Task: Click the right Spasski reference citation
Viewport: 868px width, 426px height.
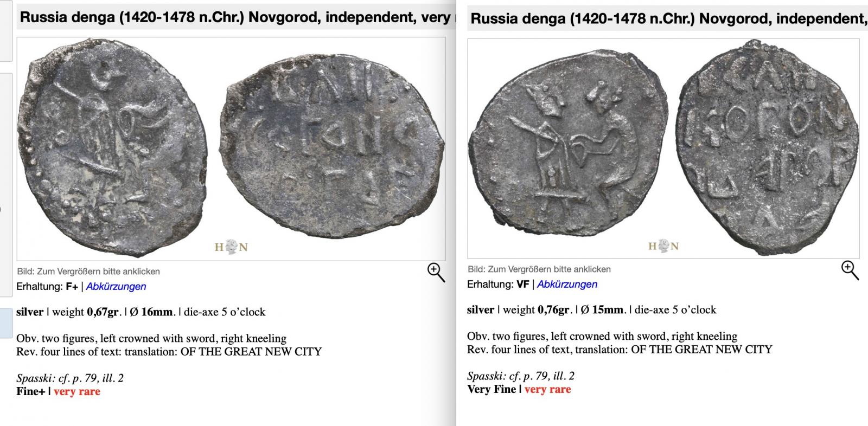Action: click(x=521, y=376)
